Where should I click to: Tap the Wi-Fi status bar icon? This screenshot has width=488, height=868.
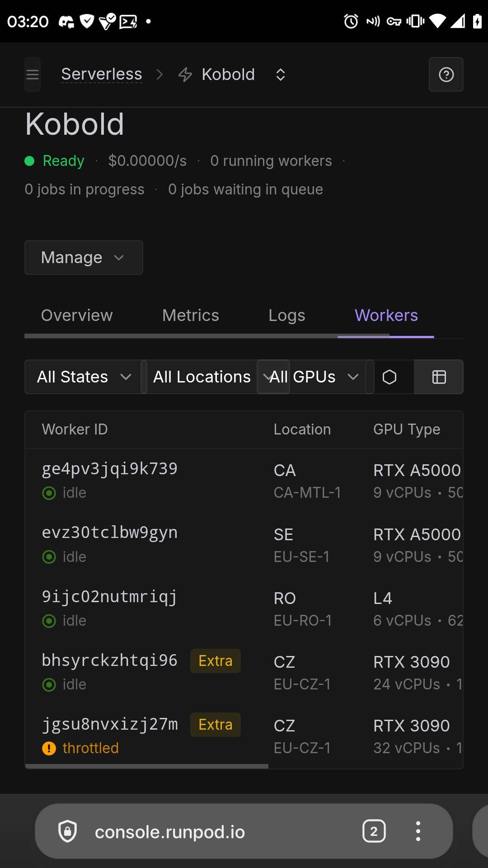coord(437,21)
